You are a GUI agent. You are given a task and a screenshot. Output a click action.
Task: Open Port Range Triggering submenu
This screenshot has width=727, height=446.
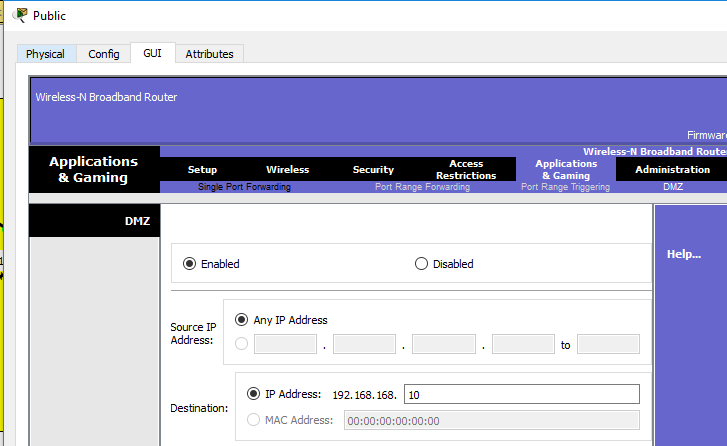point(565,187)
